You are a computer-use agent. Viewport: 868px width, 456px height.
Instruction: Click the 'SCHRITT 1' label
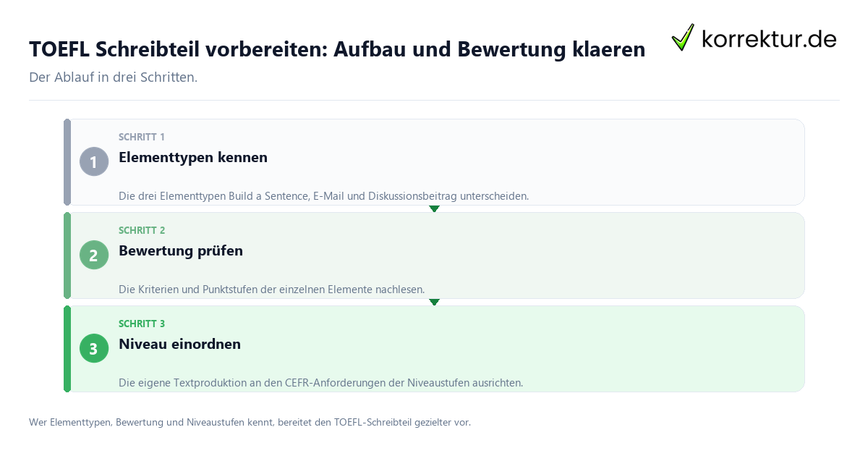[142, 137]
